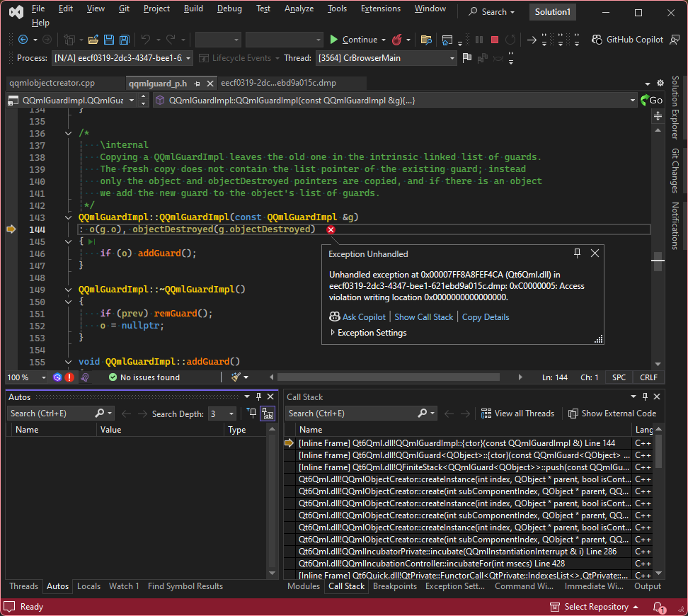
Task: Close the Autos panel
Action: pos(270,397)
